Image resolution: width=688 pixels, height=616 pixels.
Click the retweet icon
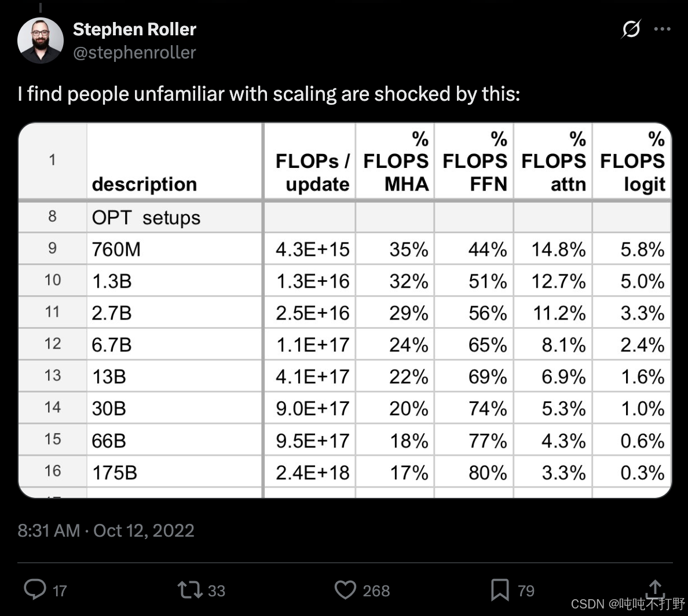click(x=189, y=590)
